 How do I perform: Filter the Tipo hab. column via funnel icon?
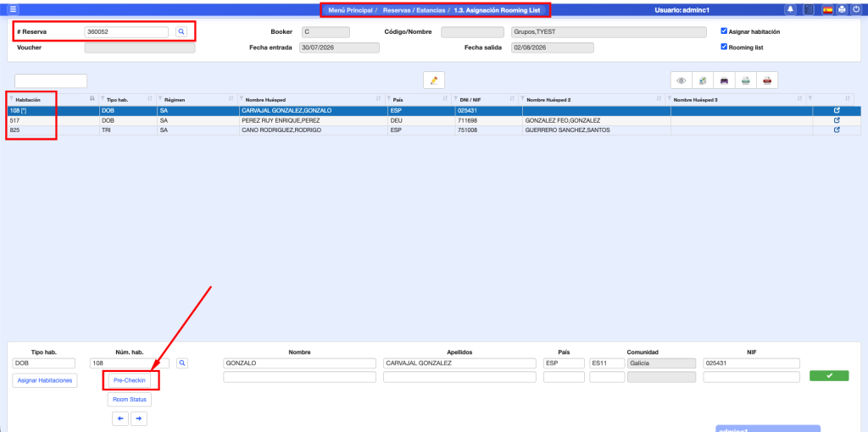[103, 98]
